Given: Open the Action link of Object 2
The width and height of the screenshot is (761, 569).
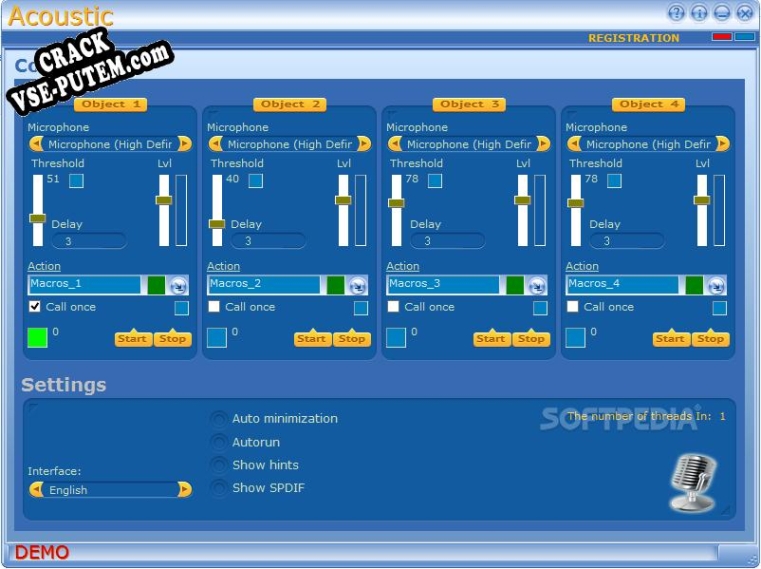Looking at the screenshot, I should (223, 266).
